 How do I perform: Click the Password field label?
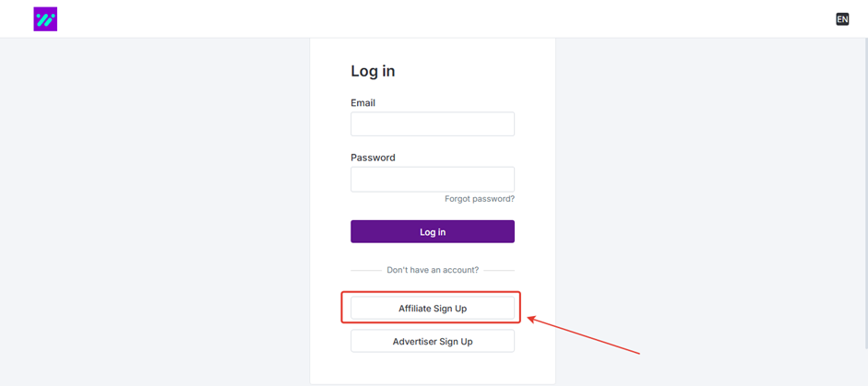373,158
